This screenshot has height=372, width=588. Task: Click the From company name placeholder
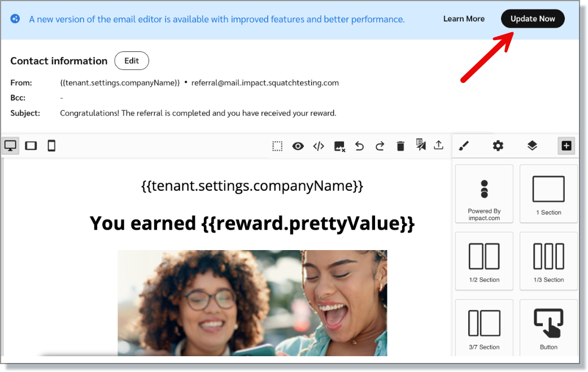click(120, 83)
